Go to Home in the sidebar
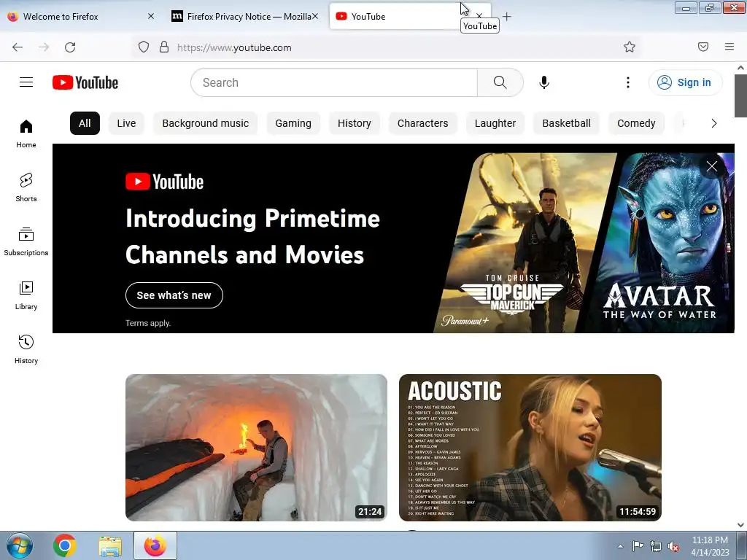The image size is (747, 560). click(26, 134)
